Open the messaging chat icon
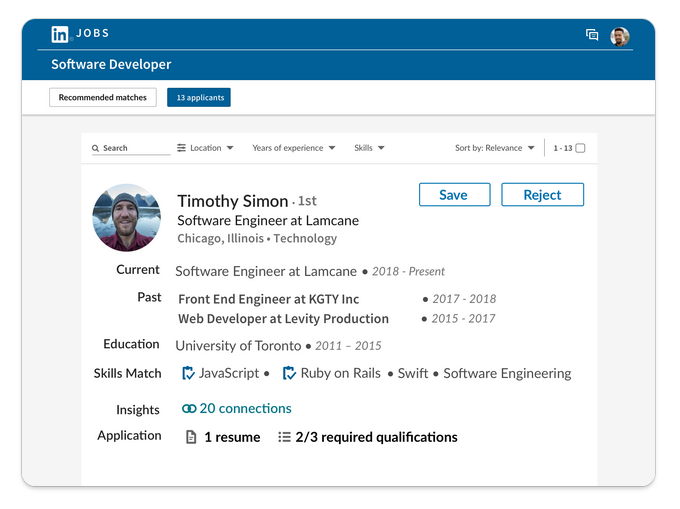Image resolution: width=680 pixels, height=509 pixels. click(592, 35)
